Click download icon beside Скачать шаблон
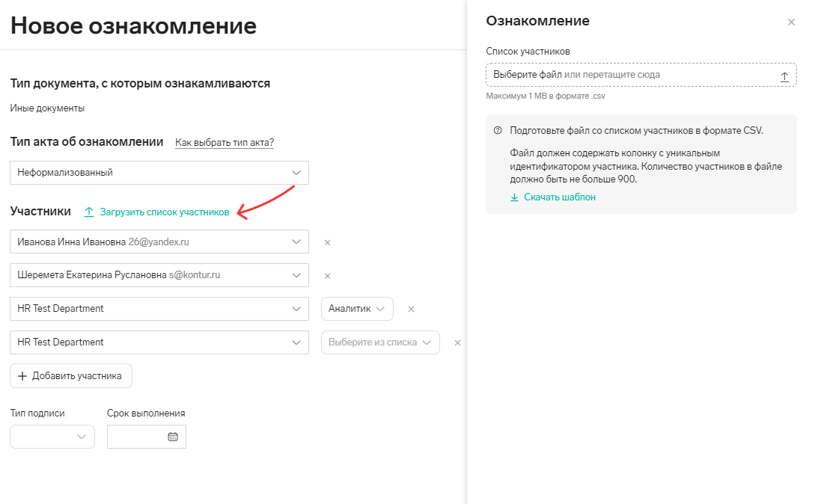Image resolution: width=815 pixels, height=504 pixels. pyautogui.click(x=514, y=197)
